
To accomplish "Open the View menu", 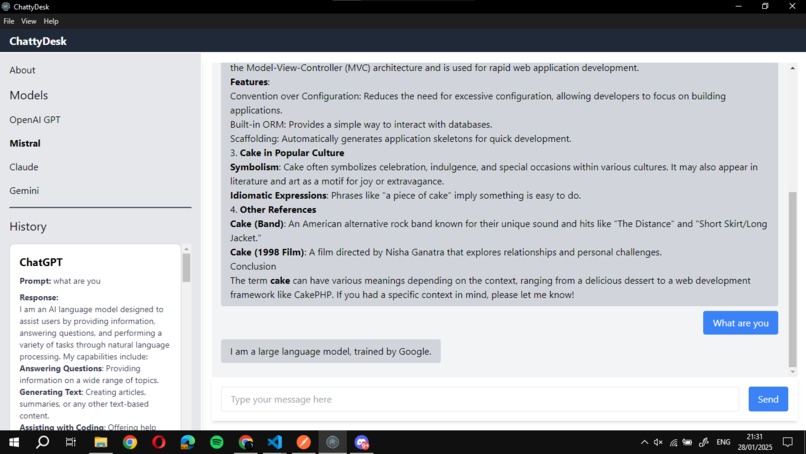I will click(x=29, y=21).
